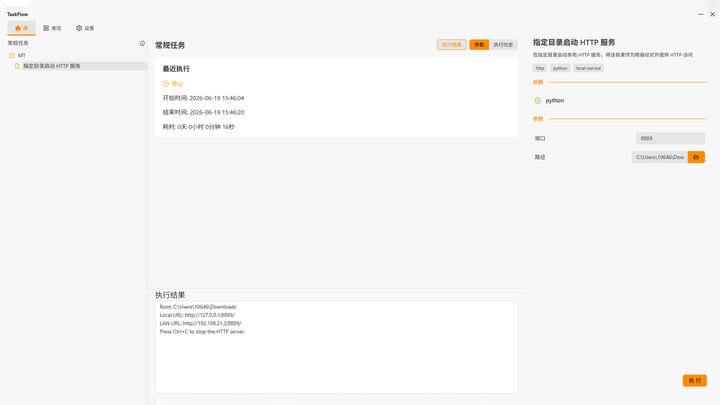Click the stopped status icon under 最近执行
The height and width of the screenshot is (405, 720).
pos(165,84)
